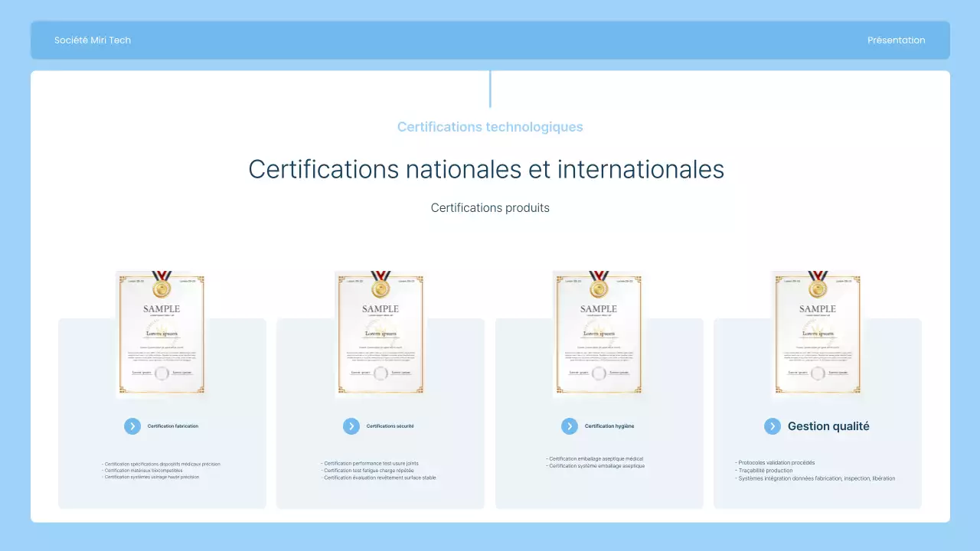
Task: Click the arrow icon beside Certification hygiène
Action: 570,426
